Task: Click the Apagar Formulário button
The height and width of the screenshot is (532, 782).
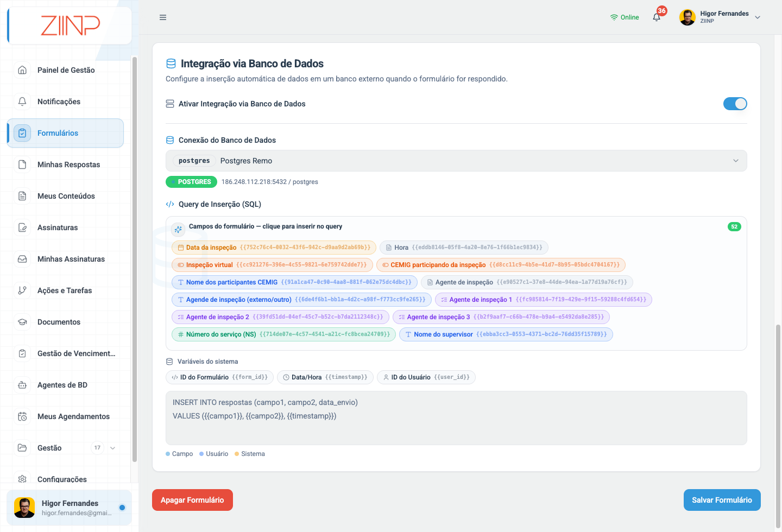Action: (192, 500)
